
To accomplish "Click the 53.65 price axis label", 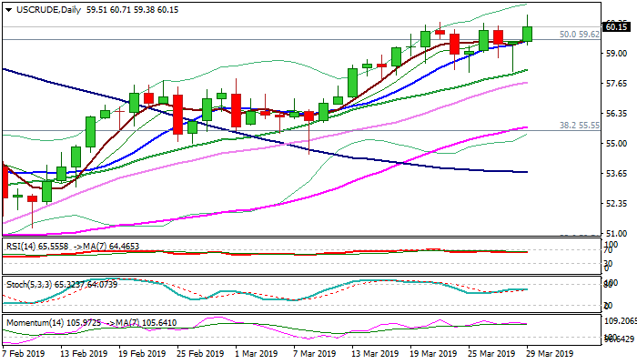I will coord(615,173).
